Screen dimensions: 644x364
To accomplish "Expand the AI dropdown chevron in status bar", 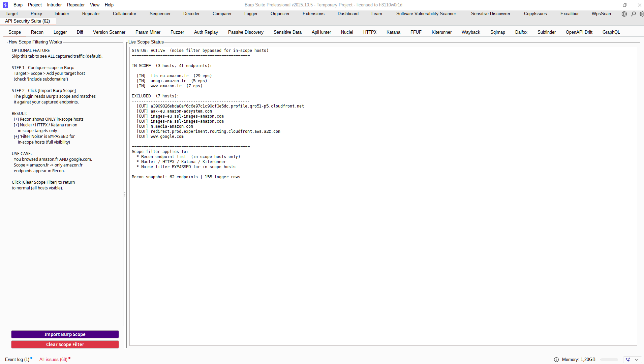I will coord(637,360).
